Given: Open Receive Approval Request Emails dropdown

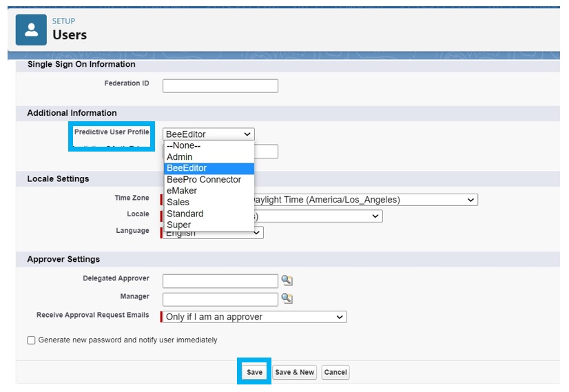Looking at the screenshot, I should (x=254, y=317).
